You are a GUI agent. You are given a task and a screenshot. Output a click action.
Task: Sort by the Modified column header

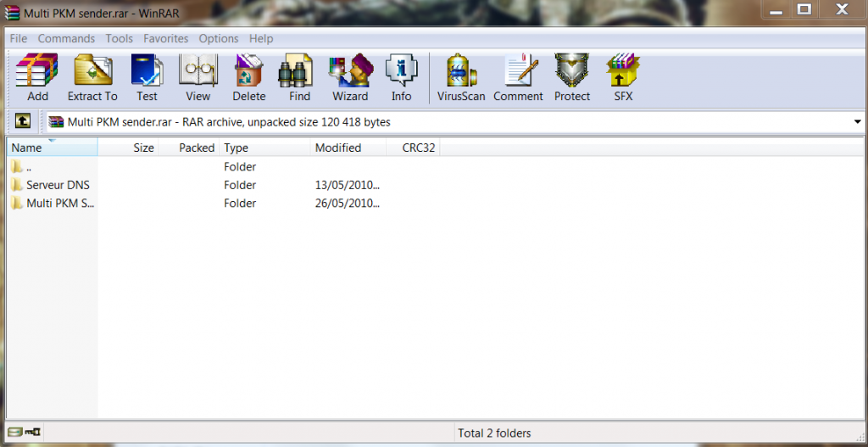348,148
